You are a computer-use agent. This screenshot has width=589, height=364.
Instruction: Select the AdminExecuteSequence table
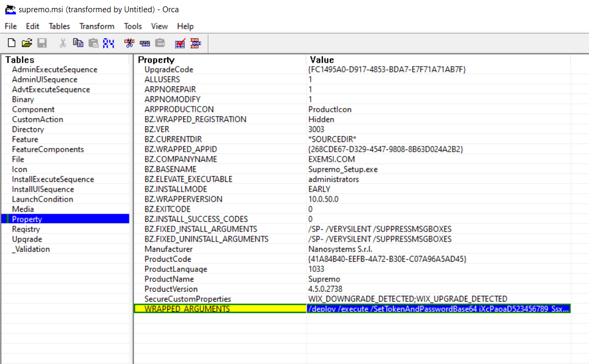click(x=54, y=69)
